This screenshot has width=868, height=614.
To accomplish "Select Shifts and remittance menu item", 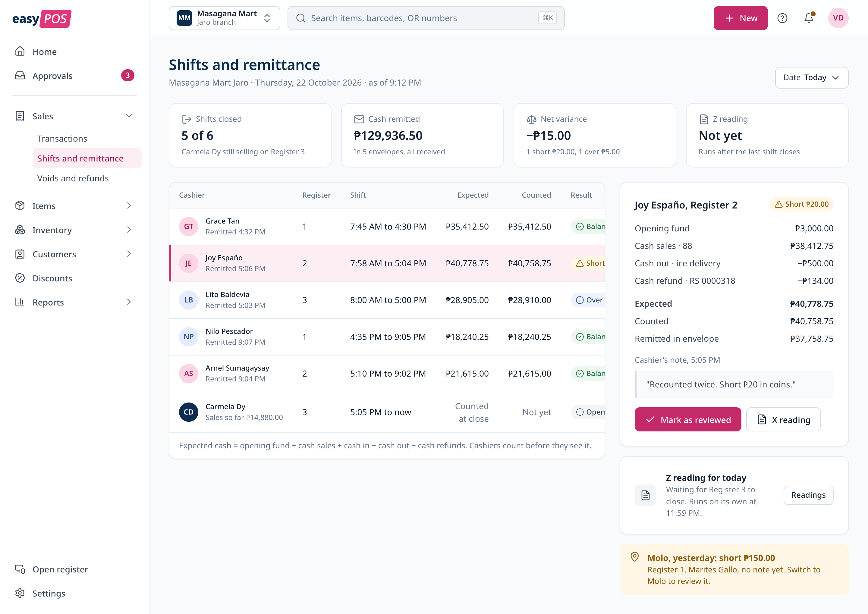I will [x=86, y=158].
